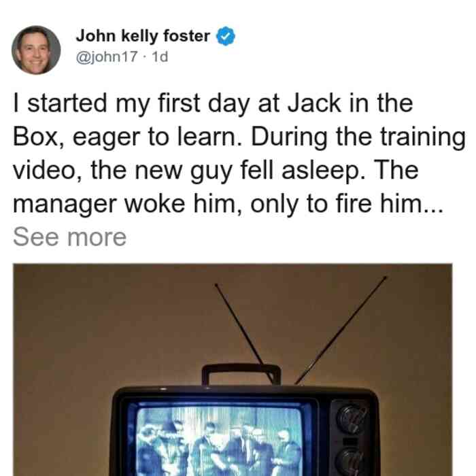The height and width of the screenshot is (476, 476).
Task: Click the dot separator before "1d"
Action: [x=144, y=57]
